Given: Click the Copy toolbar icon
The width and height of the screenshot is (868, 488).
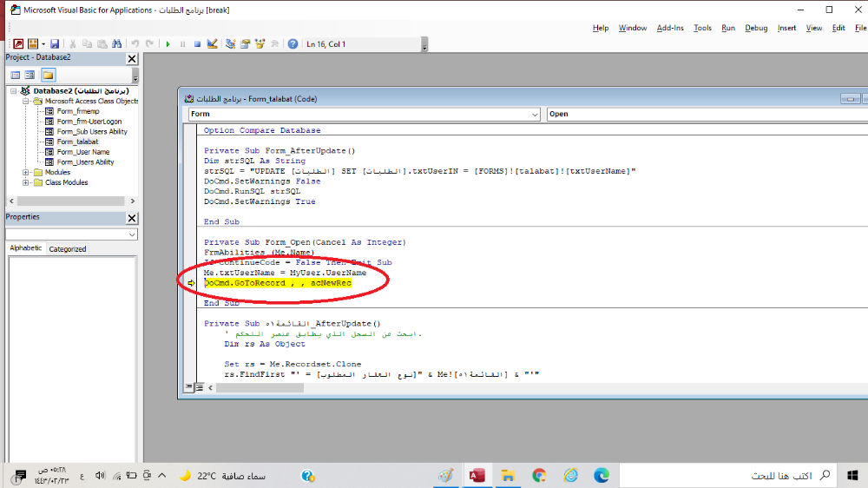Looking at the screenshot, I should [x=88, y=43].
